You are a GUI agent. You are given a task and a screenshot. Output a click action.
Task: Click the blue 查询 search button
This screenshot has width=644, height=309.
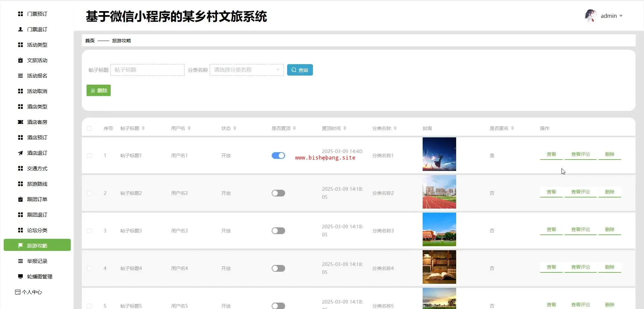click(300, 70)
